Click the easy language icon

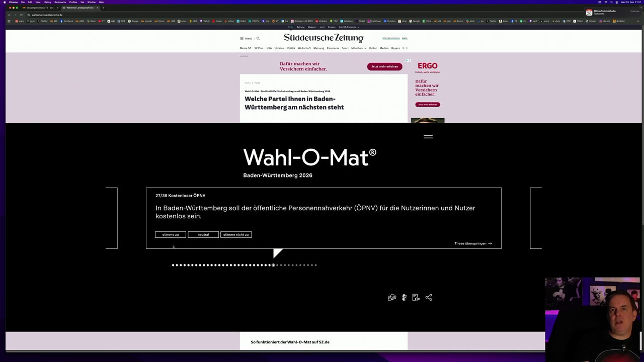(x=392, y=298)
